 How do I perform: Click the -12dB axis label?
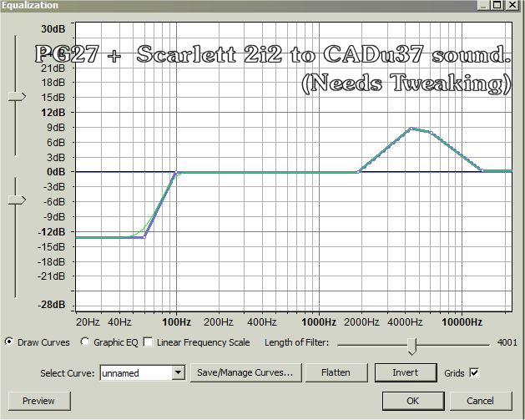pyautogui.click(x=51, y=232)
